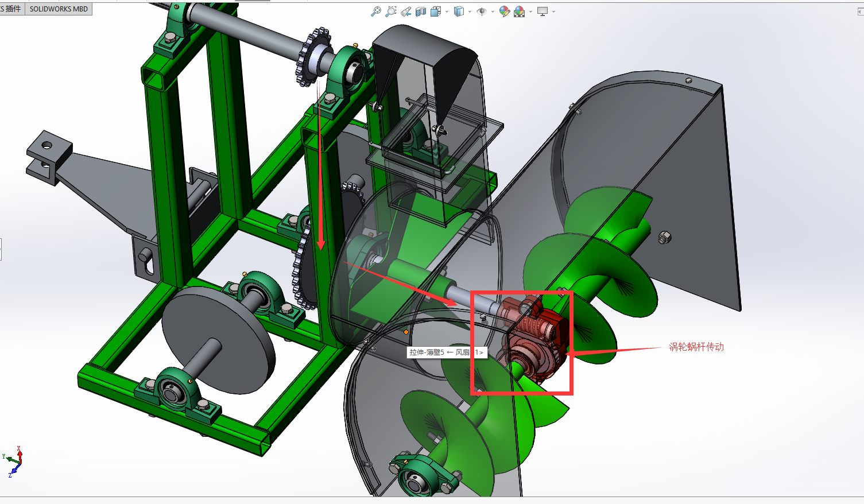
Task: Click the Display Style cube icon
Action: pyautogui.click(x=459, y=11)
